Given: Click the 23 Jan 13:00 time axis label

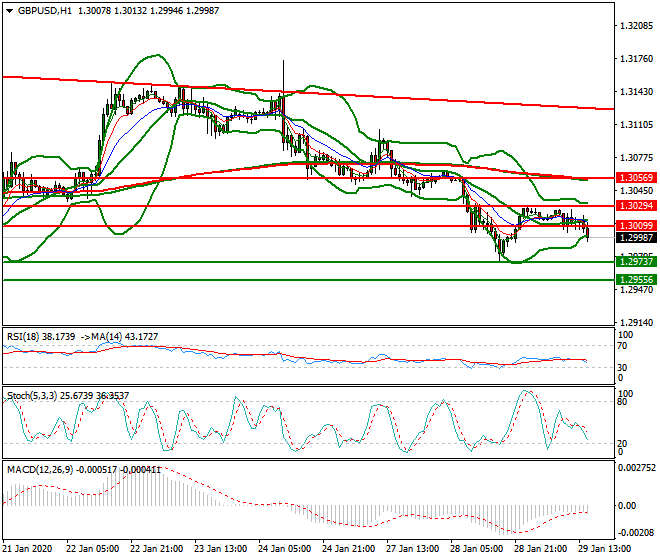Looking at the screenshot, I should 221,549.
